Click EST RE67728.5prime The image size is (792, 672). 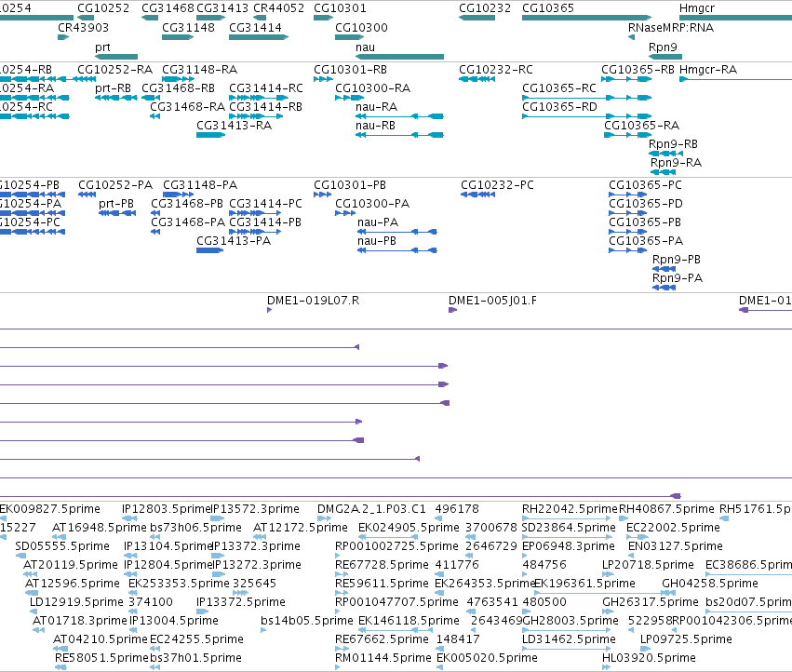pyautogui.click(x=342, y=574)
